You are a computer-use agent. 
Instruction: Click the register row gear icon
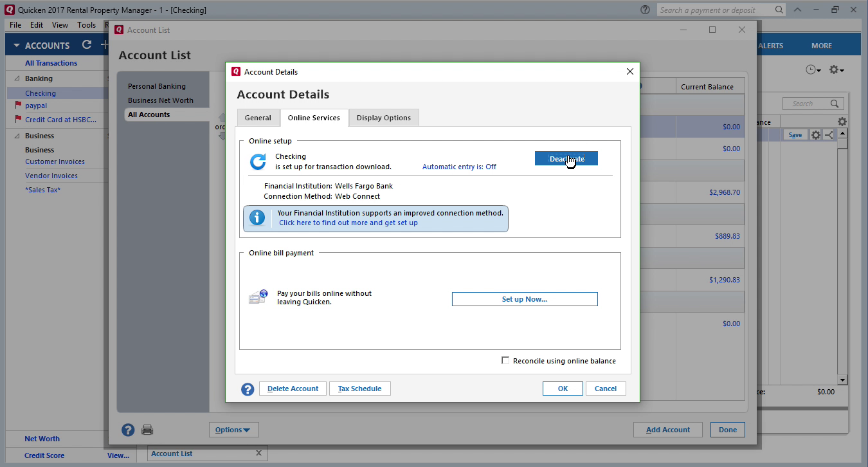point(815,135)
